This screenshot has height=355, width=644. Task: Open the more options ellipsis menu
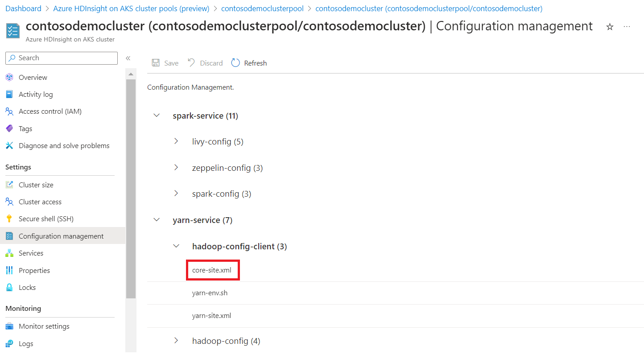(x=627, y=27)
